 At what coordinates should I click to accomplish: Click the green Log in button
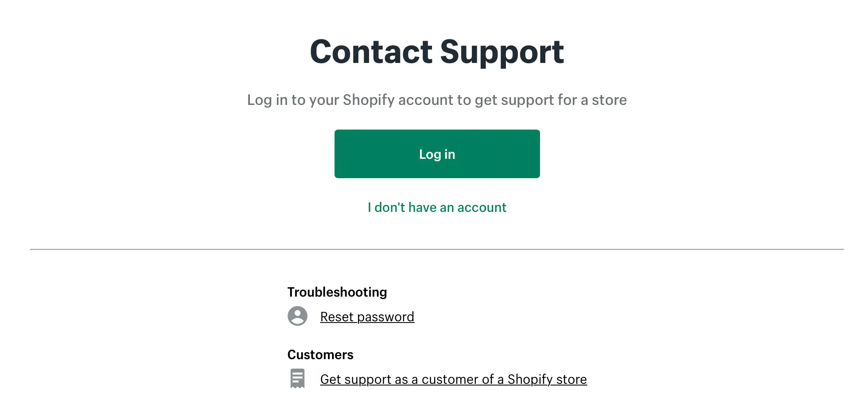437,154
